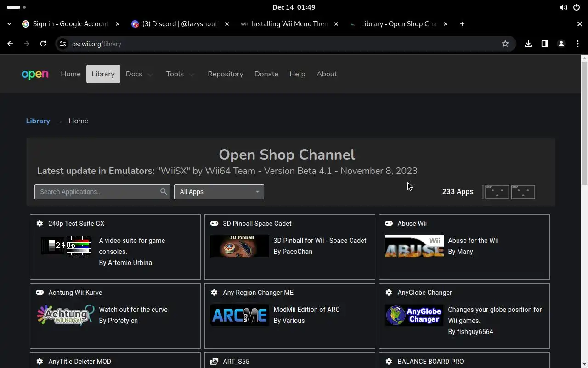The image size is (588, 368).
Task: Close the Sign in - Google Account tab
Action: [x=118, y=24]
